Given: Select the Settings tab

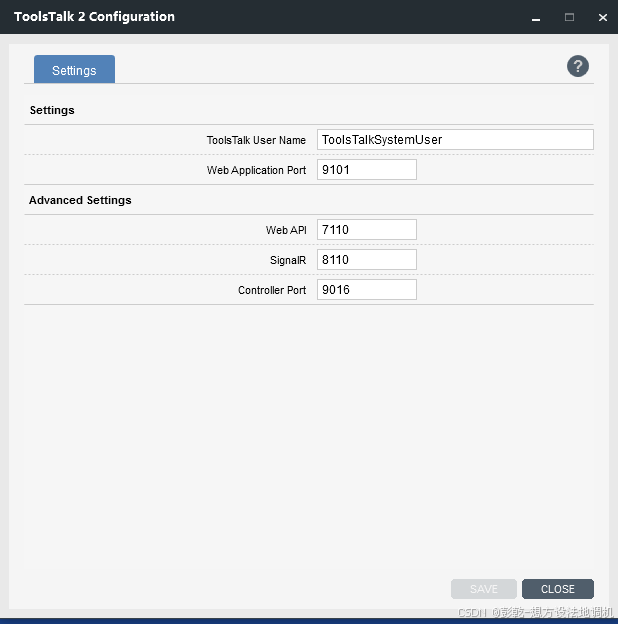Looking at the screenshot, I should (x=74, y=70).
